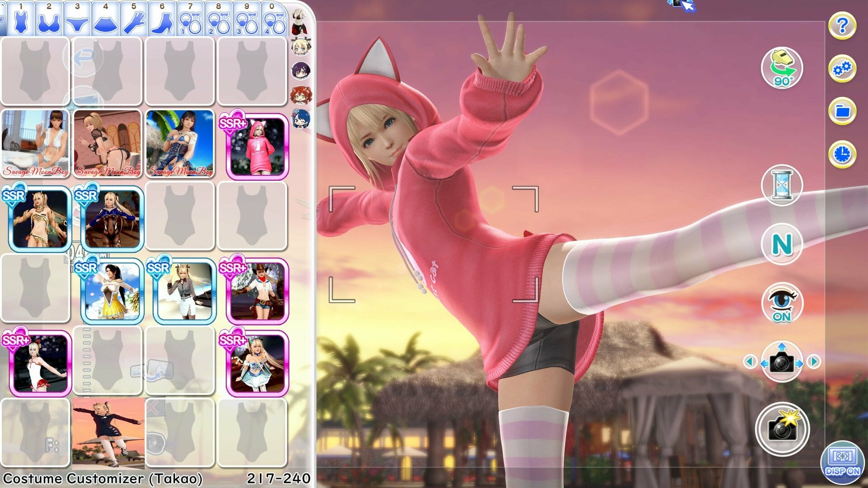868x488 pixels.
Task: Click the first empty slot in top row
Action: [x=36, y=71]
